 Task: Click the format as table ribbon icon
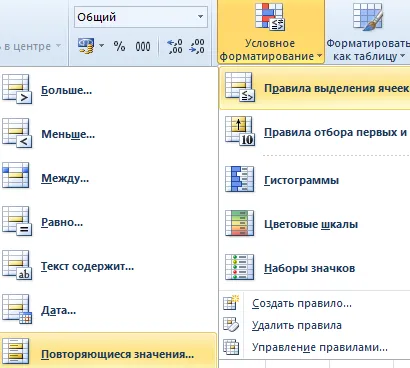[x=367, y=17]
